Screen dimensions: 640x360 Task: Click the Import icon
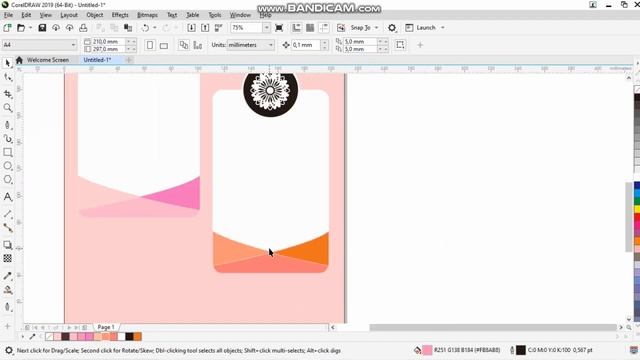(191, 28)
